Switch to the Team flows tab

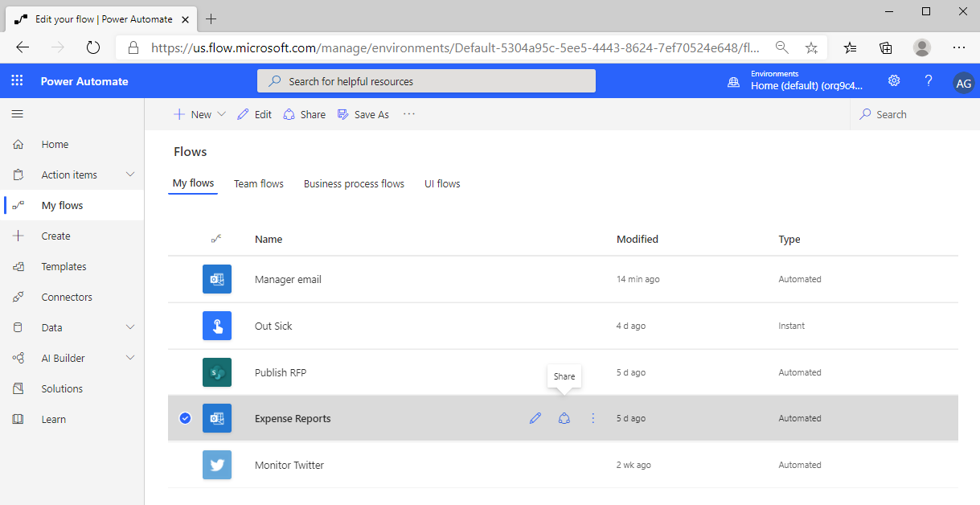(259, 184)
